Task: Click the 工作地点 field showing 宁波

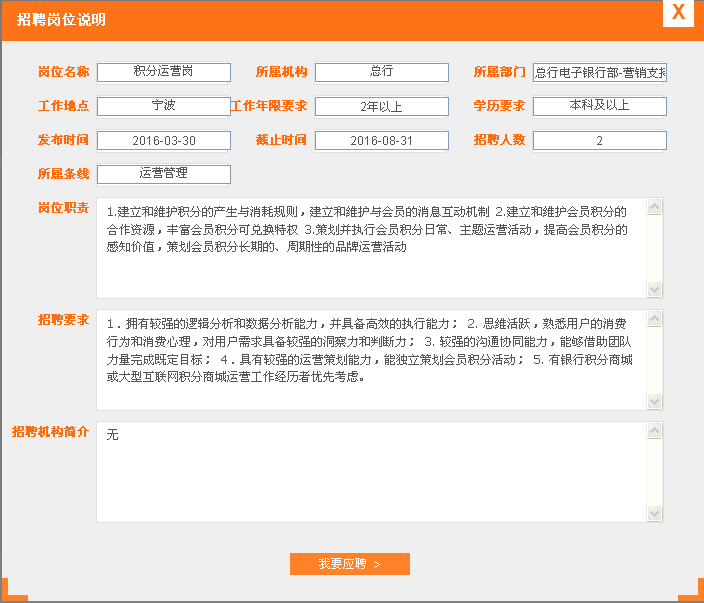Action: coord(164,106)
